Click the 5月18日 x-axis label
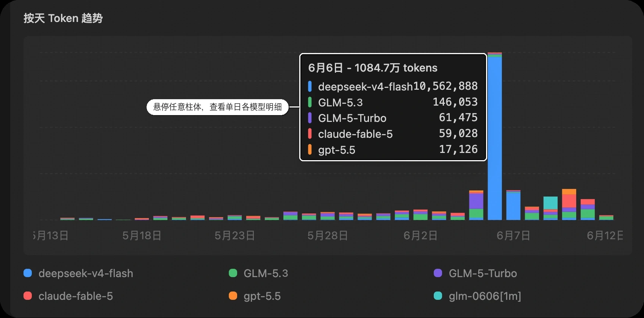This screenshot has width=644, height=318. tap(142, 235)
